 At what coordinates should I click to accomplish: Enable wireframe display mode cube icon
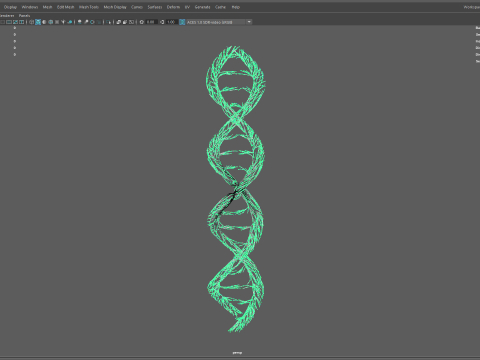31,22
